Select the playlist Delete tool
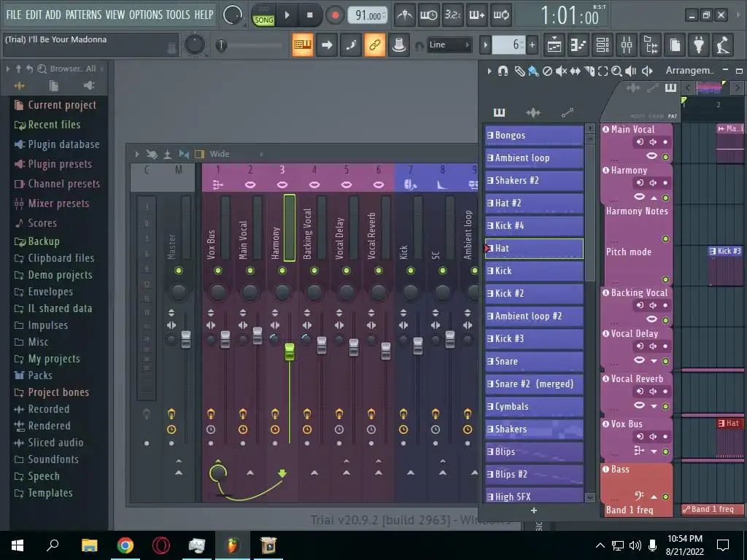 (547, 71)
